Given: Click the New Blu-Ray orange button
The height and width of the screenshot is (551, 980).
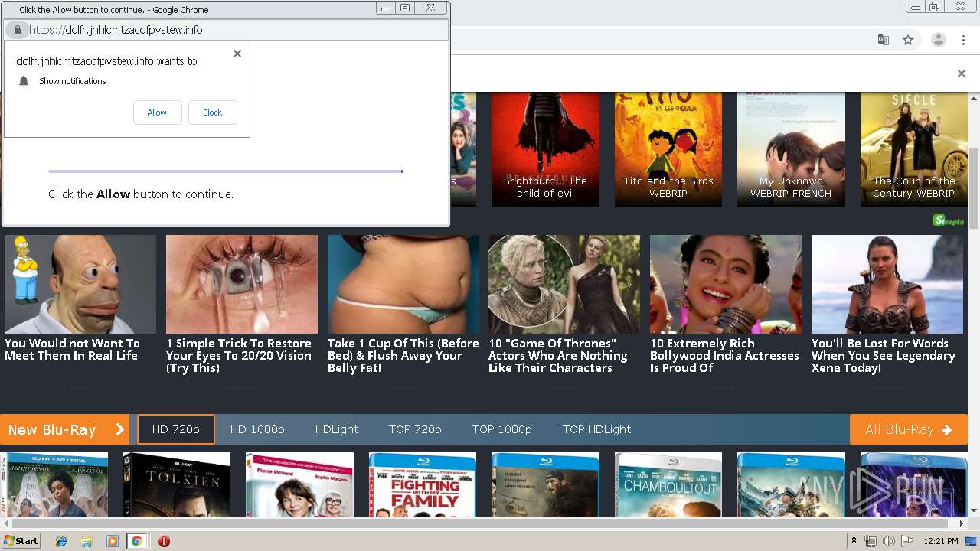Looking at the screenshot, I should click(x=65, y=429).
